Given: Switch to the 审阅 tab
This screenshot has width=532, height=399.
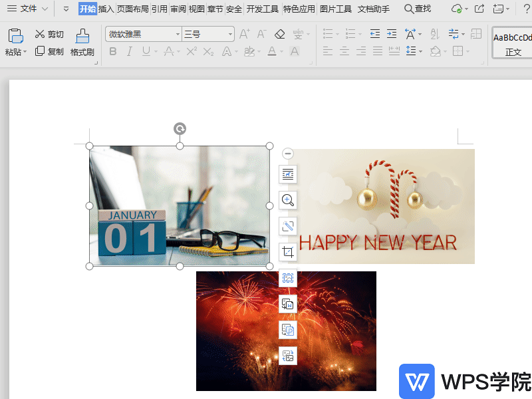Looking at the screenshot, I should [178, 9].
